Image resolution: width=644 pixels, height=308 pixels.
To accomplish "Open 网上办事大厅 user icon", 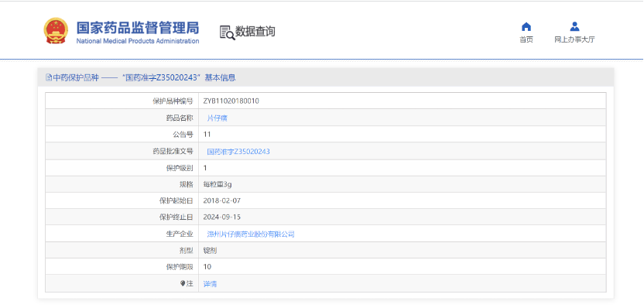I will pyautogui.click(x=574, y=26).
